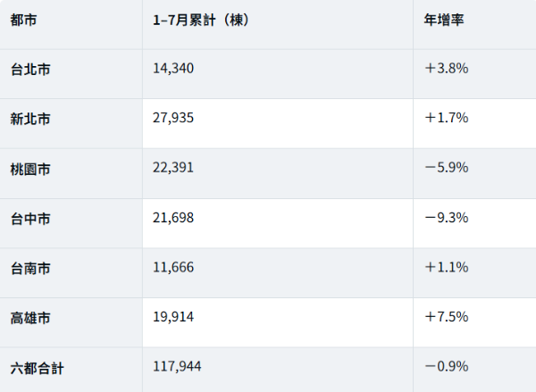Click the 年增率 column header
The width and height of the screenshot is (536, 392).
[x=444, y=20]
